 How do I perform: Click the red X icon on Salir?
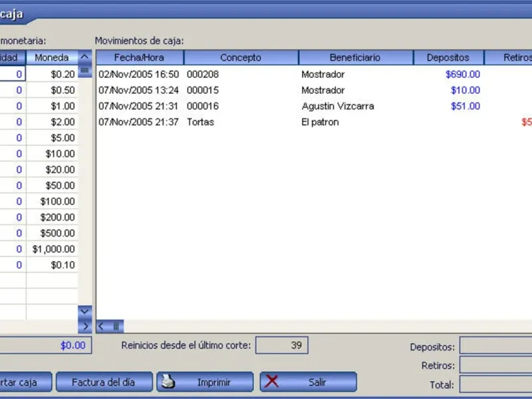(x=271, y=382)
